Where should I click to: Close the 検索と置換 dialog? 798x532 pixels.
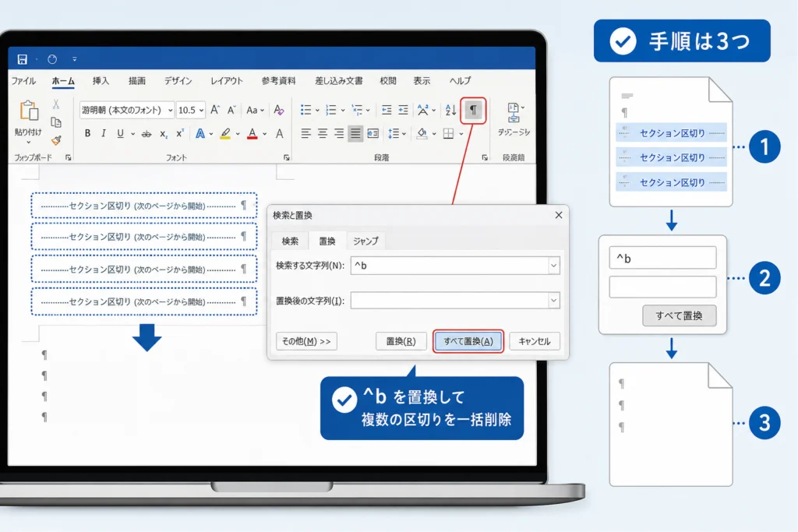558,215
